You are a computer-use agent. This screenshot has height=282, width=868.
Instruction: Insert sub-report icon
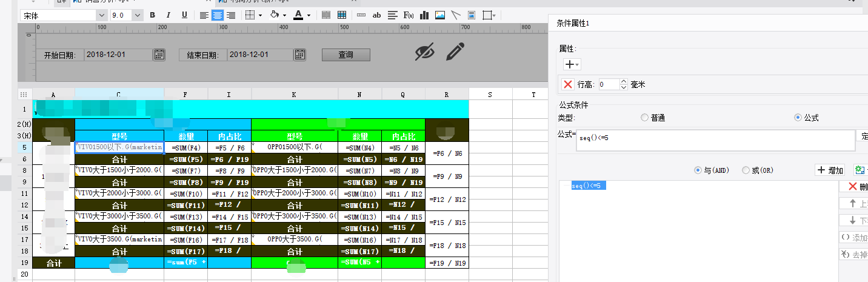point(471,15)
